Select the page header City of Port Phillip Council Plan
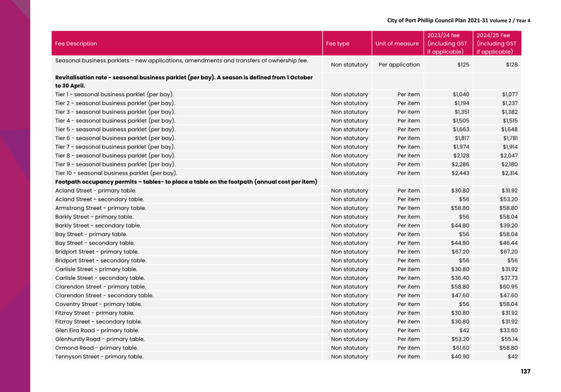The height and width of the screenshot is (392, 561). click(x=459, y=20)
